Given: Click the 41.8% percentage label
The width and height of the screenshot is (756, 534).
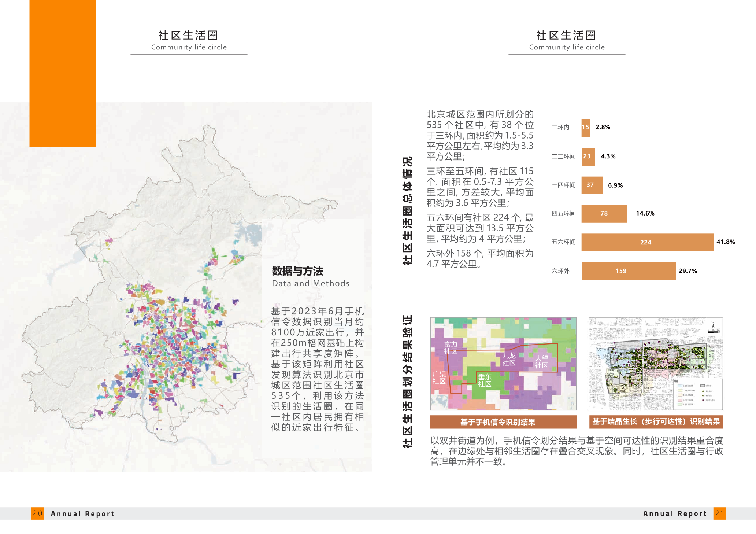Looking at the screenshot, I should 726,242.
